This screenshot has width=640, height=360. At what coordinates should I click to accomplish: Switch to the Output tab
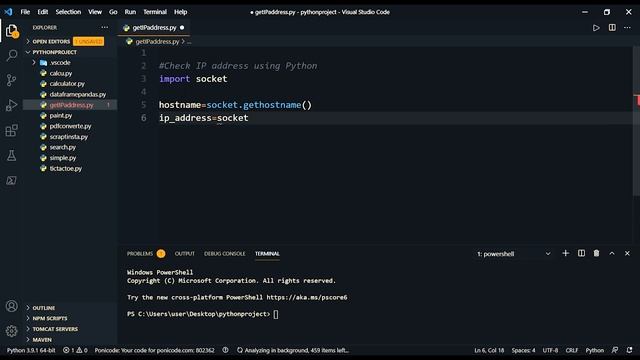(184, 254)
